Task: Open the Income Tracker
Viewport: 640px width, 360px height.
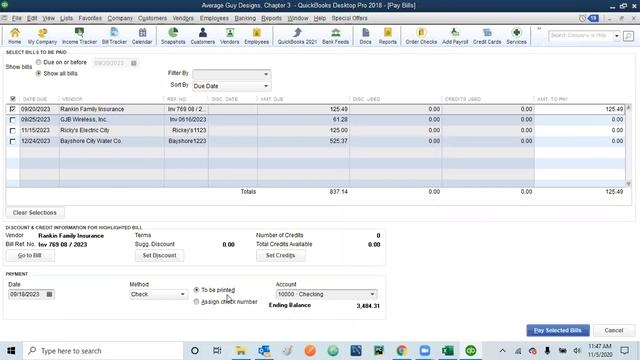Action: click(80, 36)
